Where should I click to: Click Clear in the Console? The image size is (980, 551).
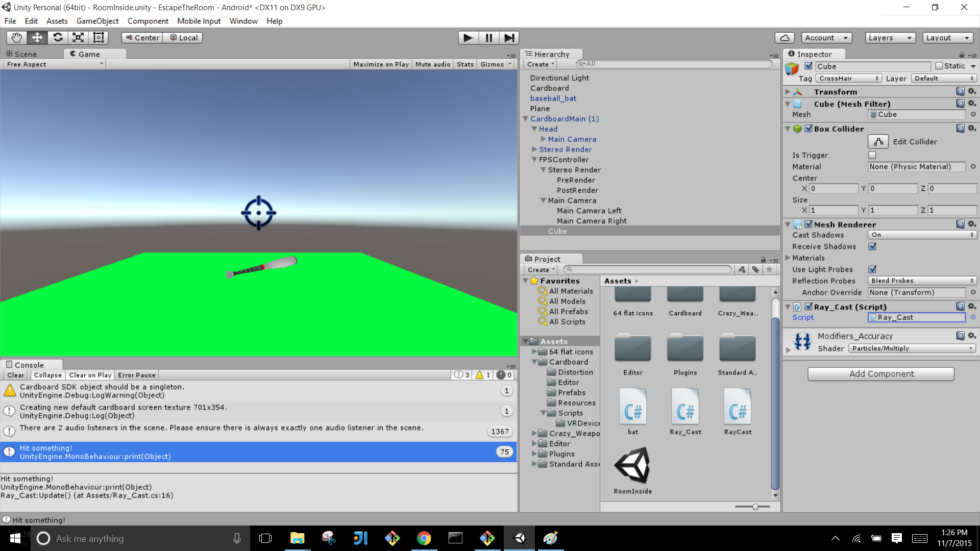click(x=15, y=375)
